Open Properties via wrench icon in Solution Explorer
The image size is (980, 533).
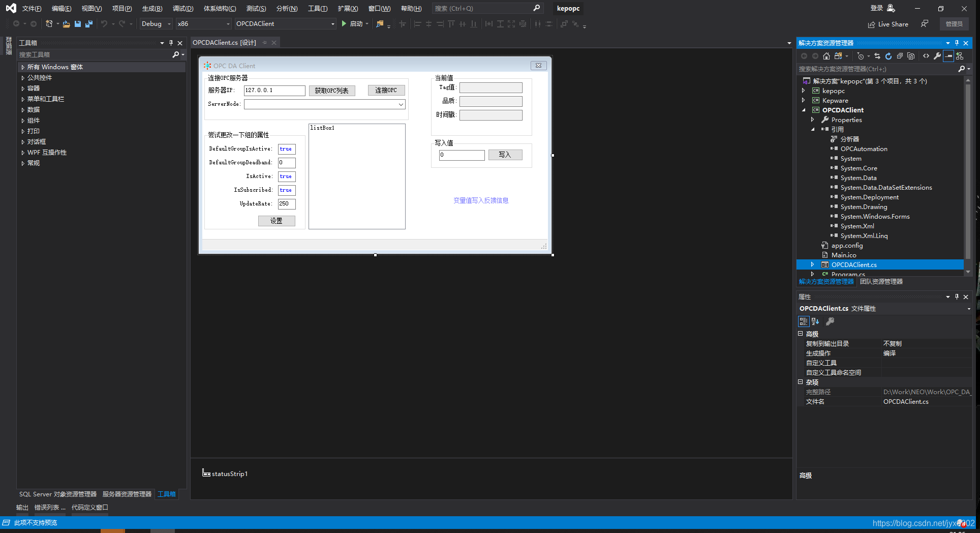point(937,56)
